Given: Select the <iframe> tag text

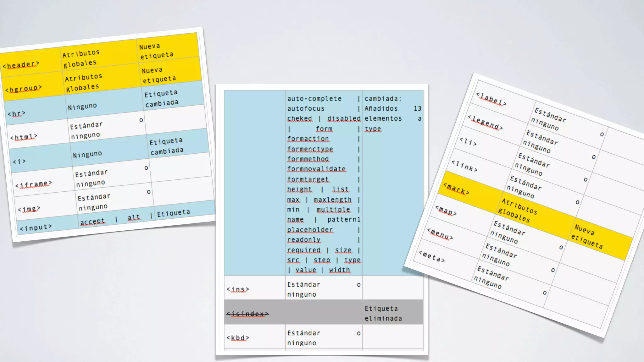Looking at the screenshot, I should tap(34, 184).
